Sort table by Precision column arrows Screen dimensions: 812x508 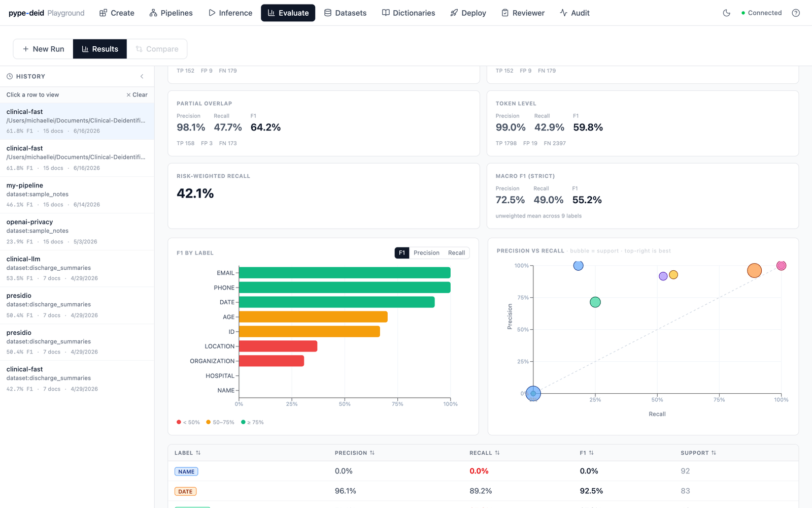click(x=372, y=453)
